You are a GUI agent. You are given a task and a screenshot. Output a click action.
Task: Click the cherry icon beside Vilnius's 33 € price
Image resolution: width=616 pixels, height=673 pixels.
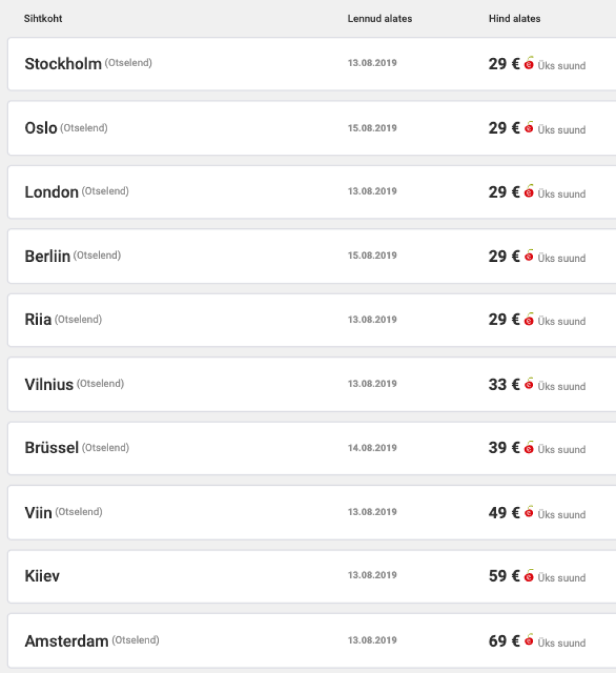click(529, 384)
